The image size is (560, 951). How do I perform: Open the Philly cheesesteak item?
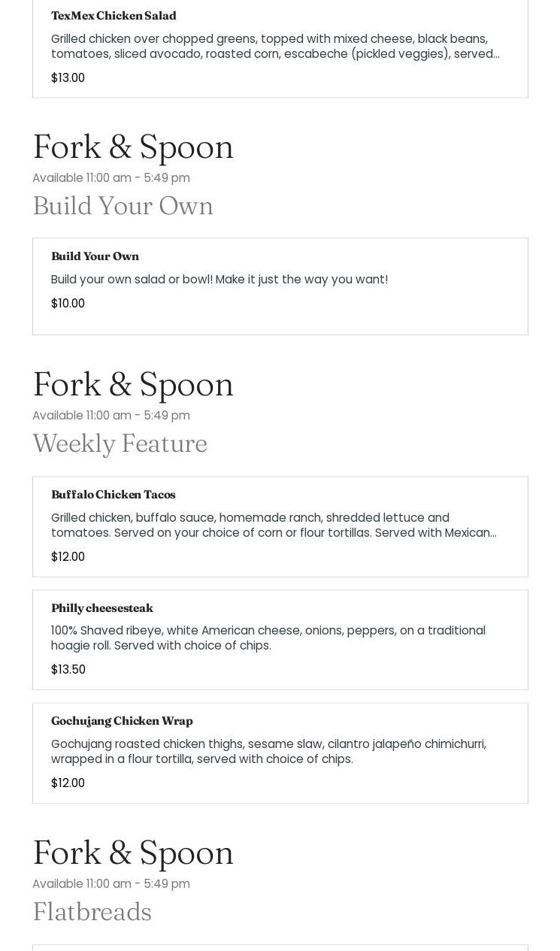pyautogui.click(x=101, y=608)
